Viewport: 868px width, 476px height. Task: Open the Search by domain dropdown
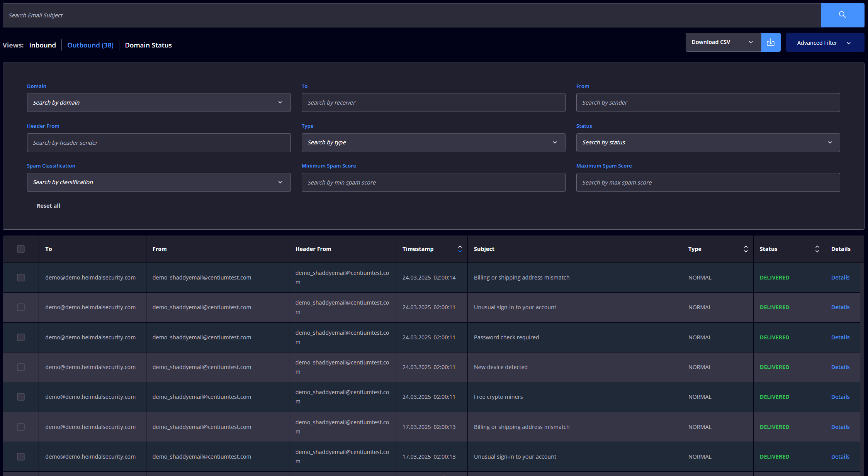coord(159,103)
